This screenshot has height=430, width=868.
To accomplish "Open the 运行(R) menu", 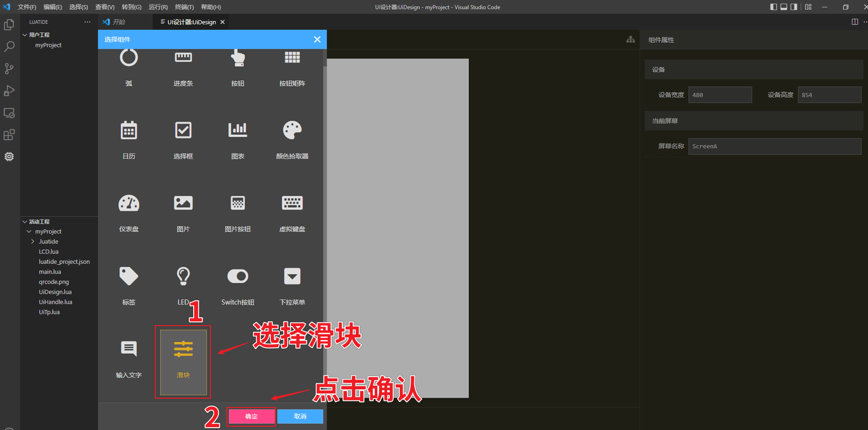I will click(158, 7).
